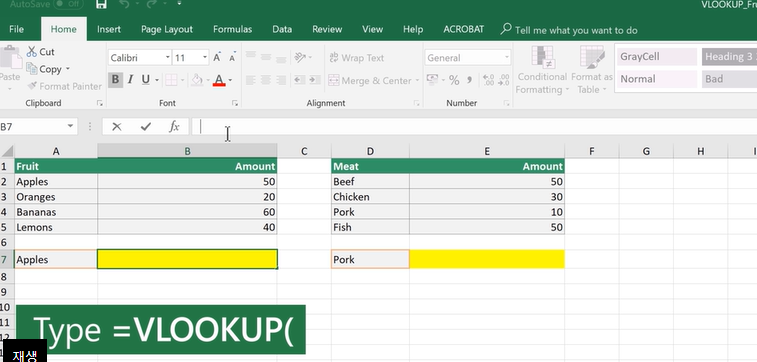Click the red Font Color button
The height and width of the screenshot is (362, 757).
pos(219,80)
